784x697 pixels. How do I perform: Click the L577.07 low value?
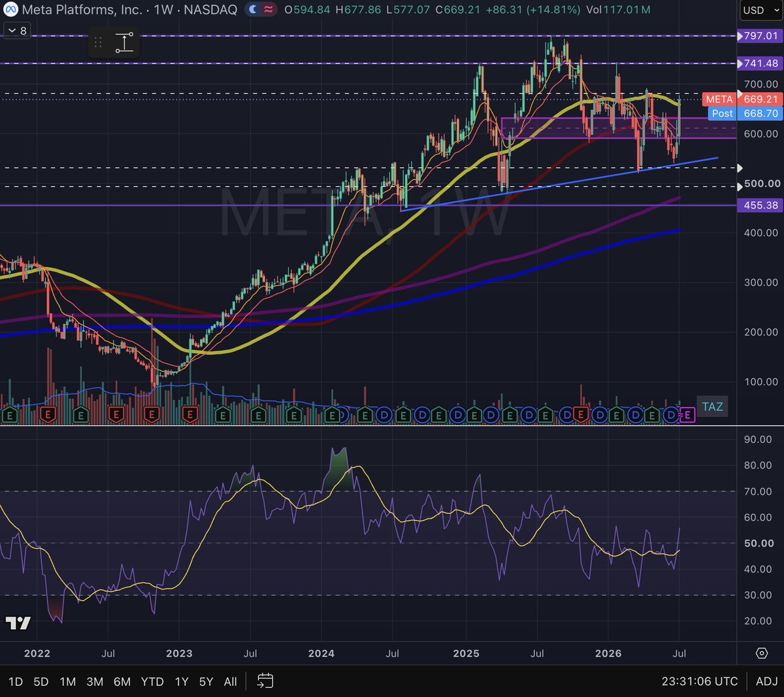pos(408,10)
